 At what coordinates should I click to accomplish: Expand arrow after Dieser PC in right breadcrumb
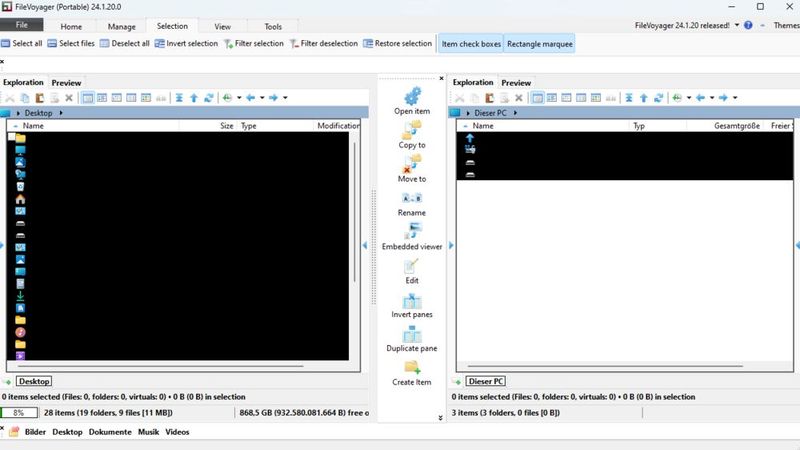click(x=515, y=113)
